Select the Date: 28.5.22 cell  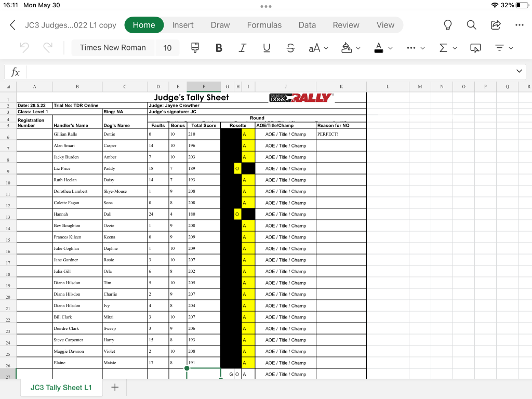(x=34, y=105)
